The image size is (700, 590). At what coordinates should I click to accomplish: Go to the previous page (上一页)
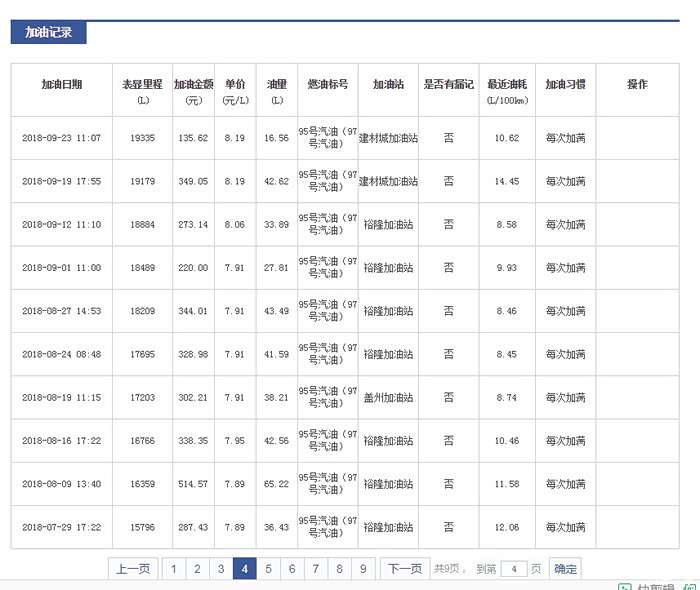(x=133, y=569)
